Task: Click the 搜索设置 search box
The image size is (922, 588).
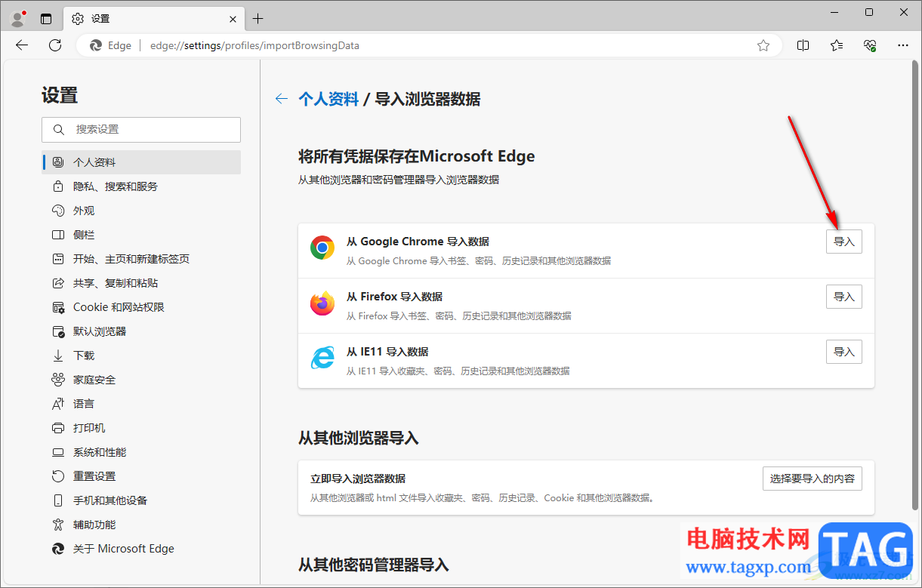Action: (x=140, y=129)
